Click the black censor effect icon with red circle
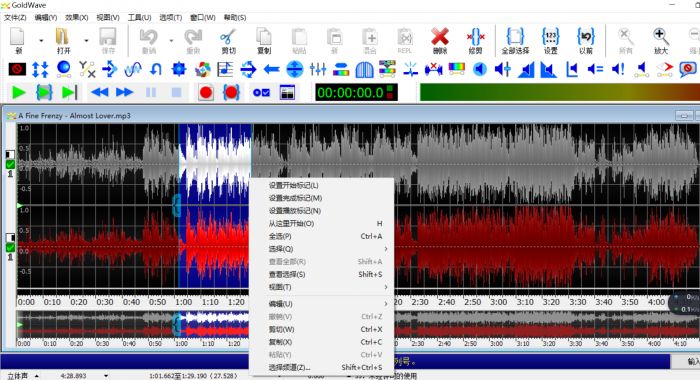 tap(17, 69)
